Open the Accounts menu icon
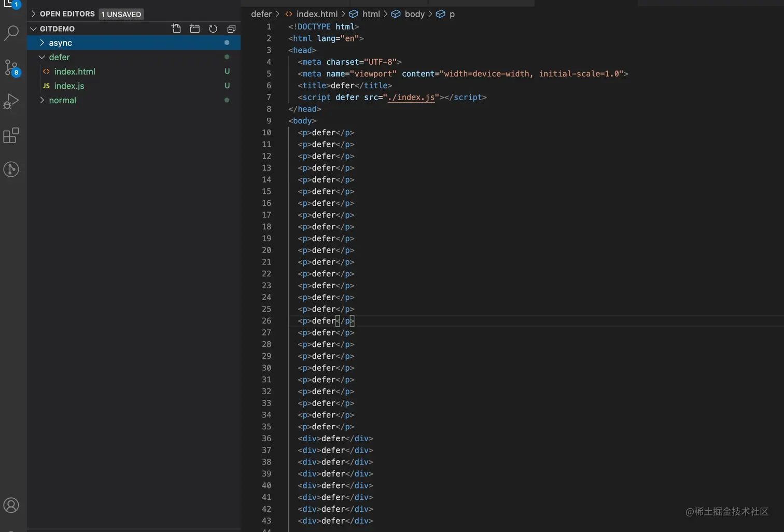Image resolution: width=784 pixels, height=532 pixels. pyautogui.click(x=11, y=505)
